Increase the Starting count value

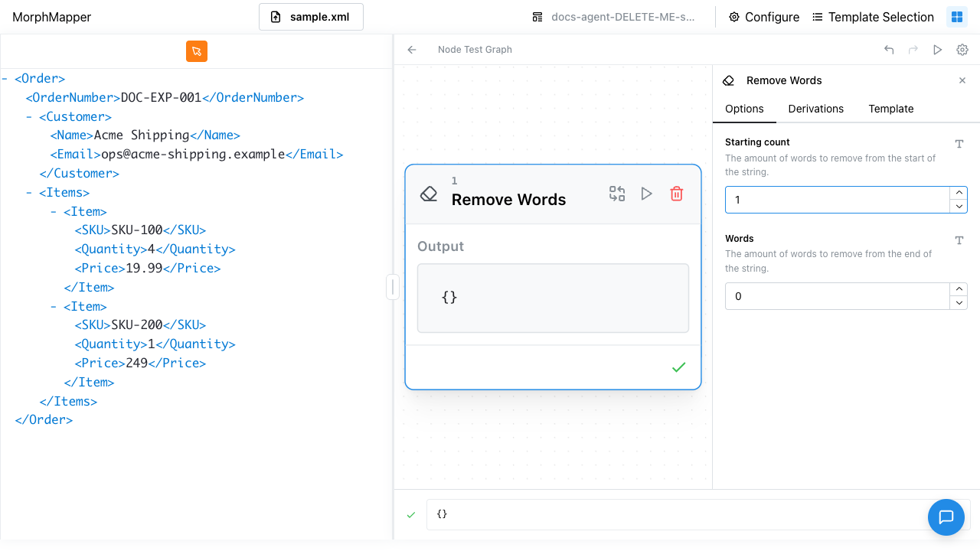(959, 194)
